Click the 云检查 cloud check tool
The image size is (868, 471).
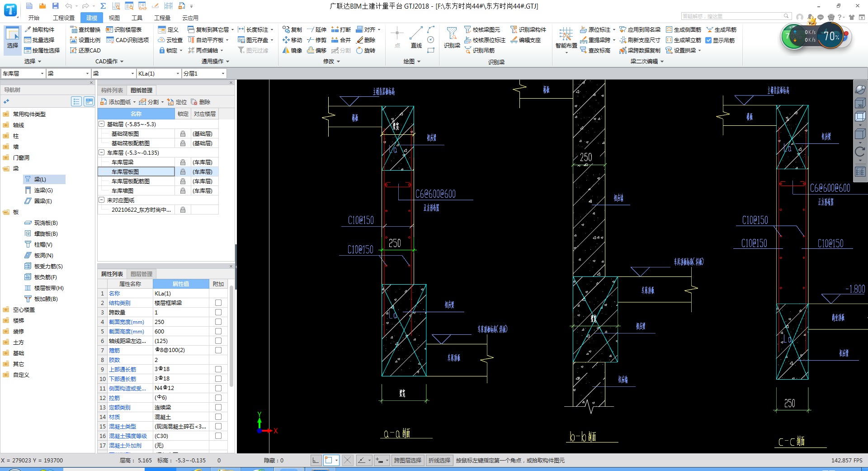pyautogui.click(x=170, y=40)
